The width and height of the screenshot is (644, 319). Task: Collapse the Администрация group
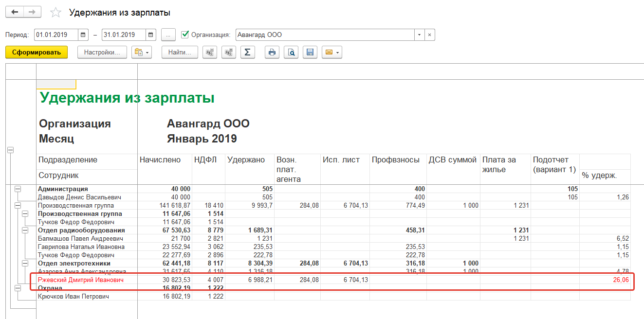click(18, 189)
